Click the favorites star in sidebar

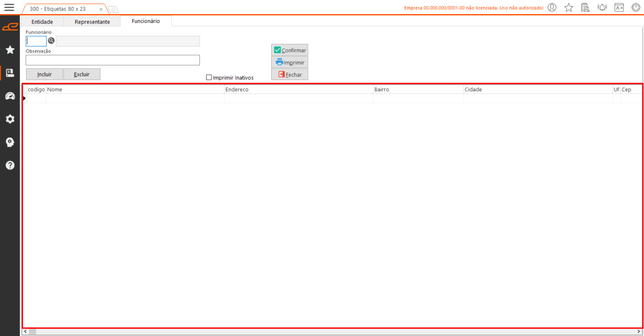[x=10, y=50]
